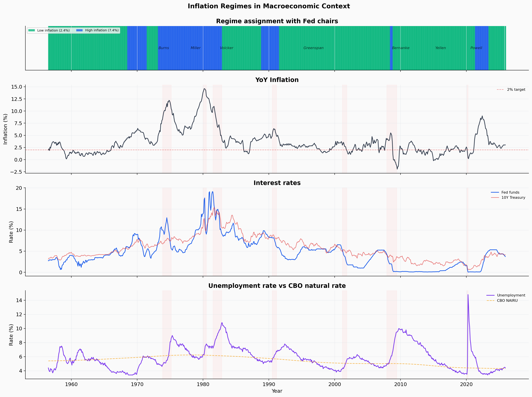
Task: Click the YoY Inflation panel title
Action: (x=277, y=80)
